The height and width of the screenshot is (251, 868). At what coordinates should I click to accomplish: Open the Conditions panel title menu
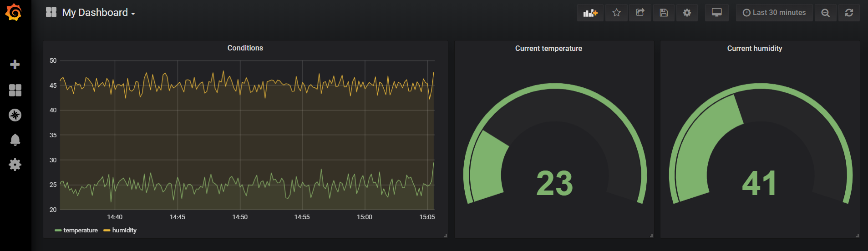pyautogui.click(x=245, y=48)
